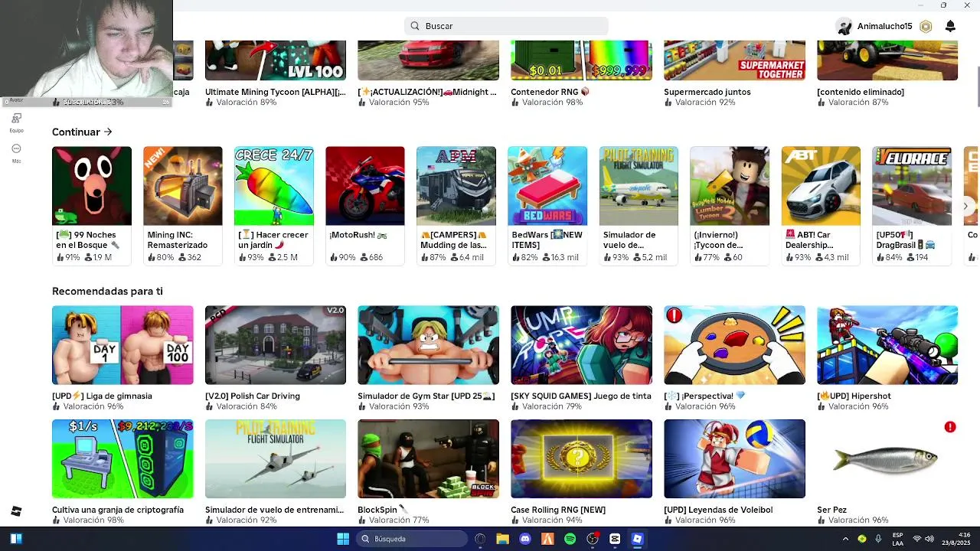The image size is (980, 551).
Task: Open ABT Car Dealership game tile
Action: (821, 206)
